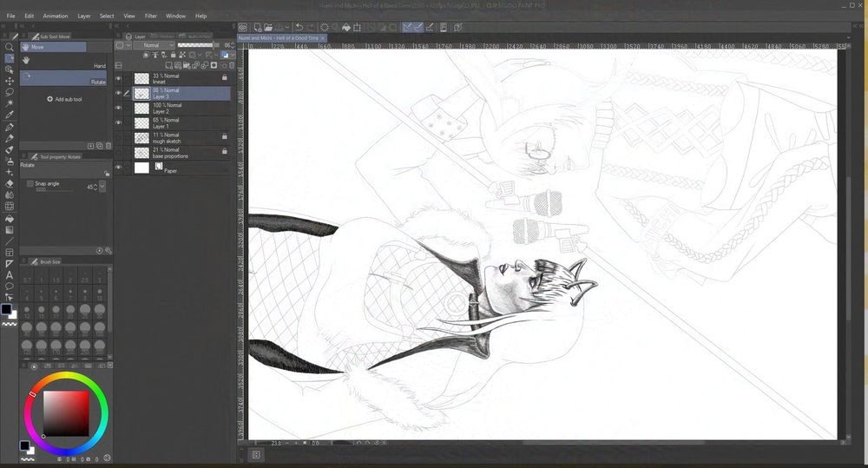Screen dimensions: 868x468
Task: Open file using folder icon
Action: tap(268, 27)
